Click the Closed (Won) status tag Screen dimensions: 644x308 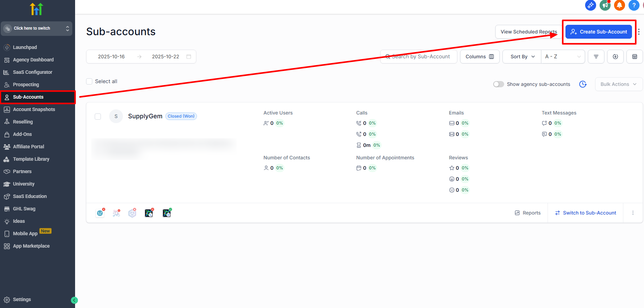click(181, 116)
